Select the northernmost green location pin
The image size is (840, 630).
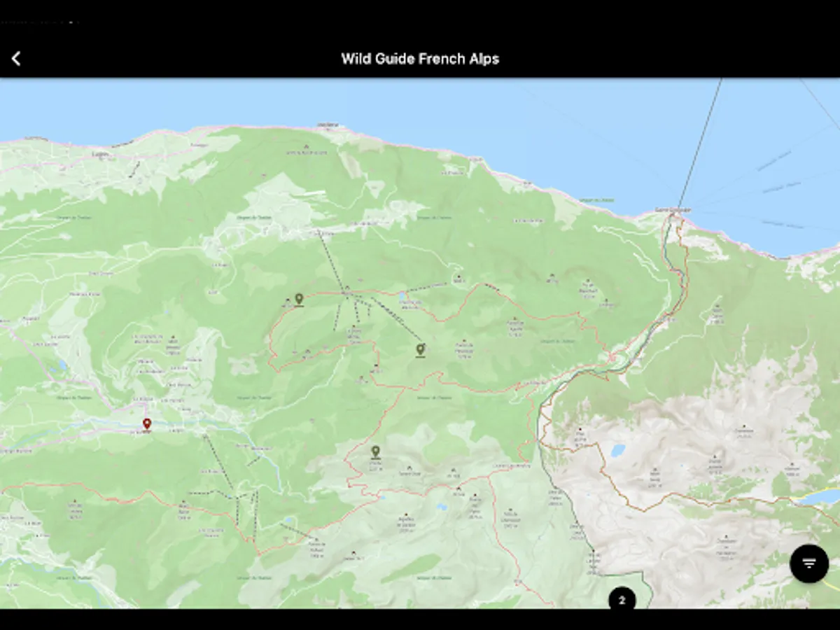pos(299,300)
